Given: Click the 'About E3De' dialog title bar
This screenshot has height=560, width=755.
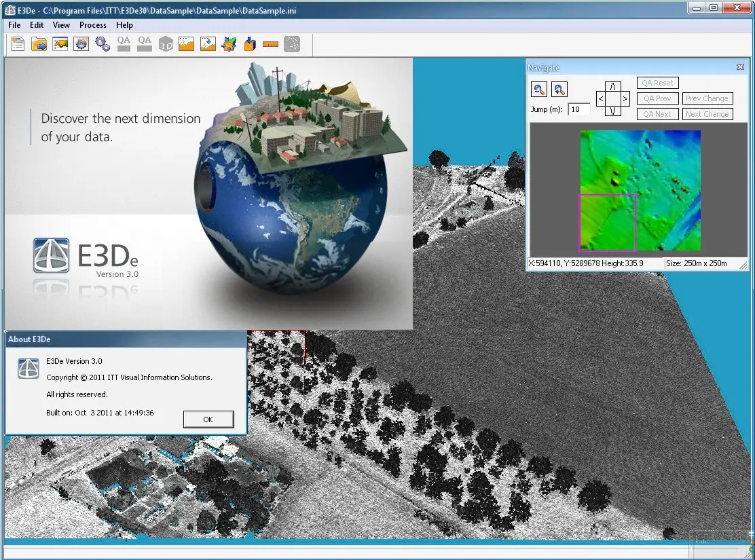Looking at the screenshot, I should tap(126, 339).
